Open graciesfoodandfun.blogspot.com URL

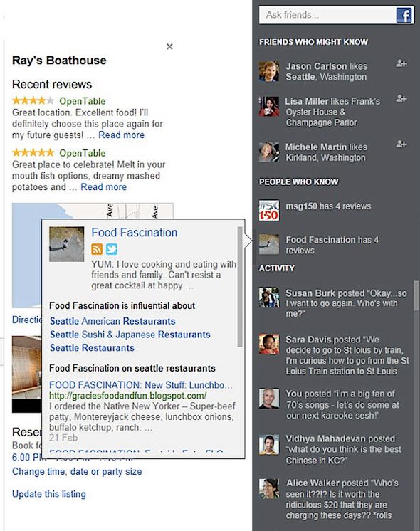pyautogui.click(x=127, y=396)
